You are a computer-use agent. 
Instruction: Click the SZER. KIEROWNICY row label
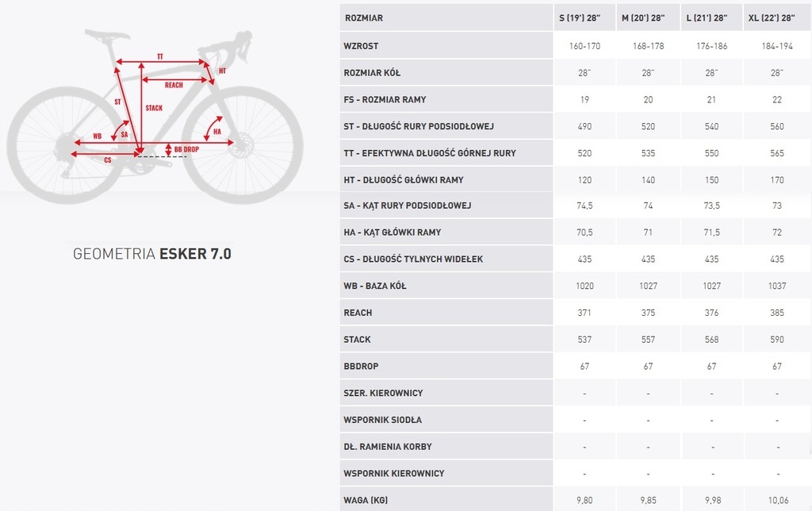pos(383,393)
